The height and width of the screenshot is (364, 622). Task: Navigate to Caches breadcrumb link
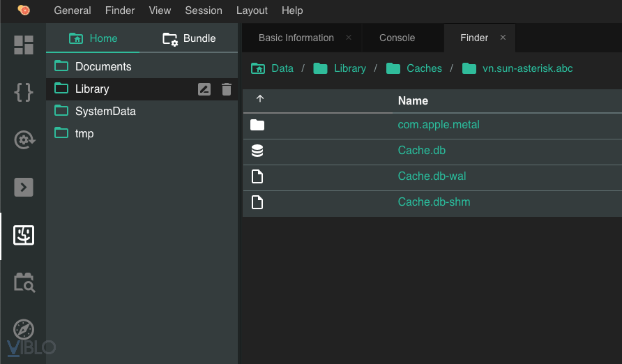424,68
